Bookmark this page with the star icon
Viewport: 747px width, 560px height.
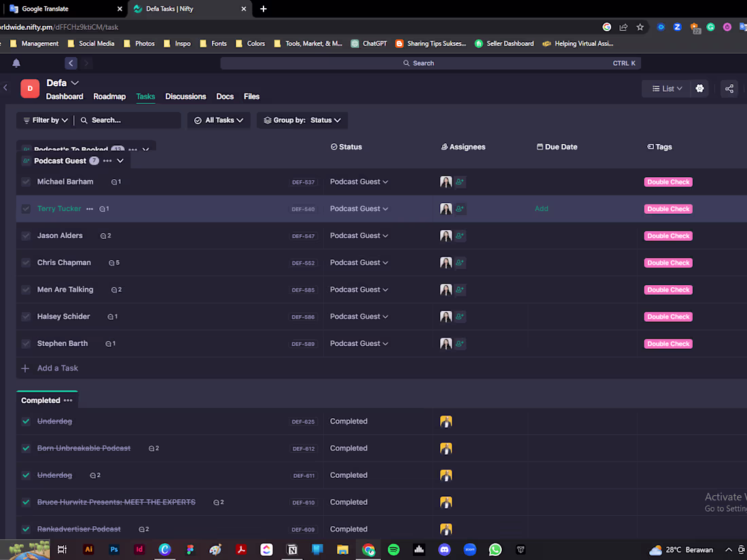click(x=640, y=27)
